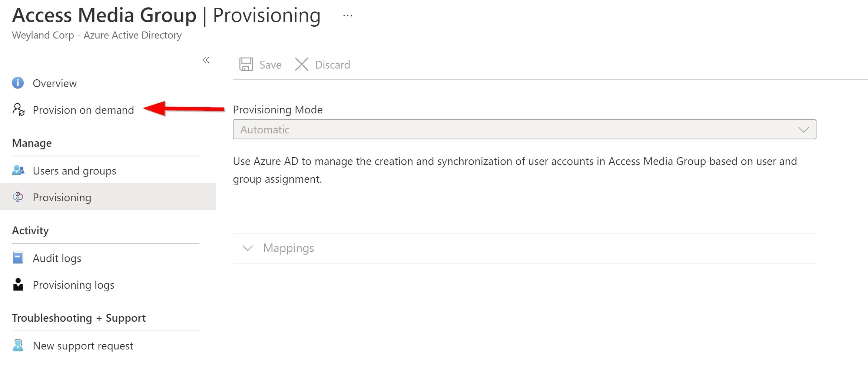Click the Provision on demand user icon

click(x=18, y=110)
